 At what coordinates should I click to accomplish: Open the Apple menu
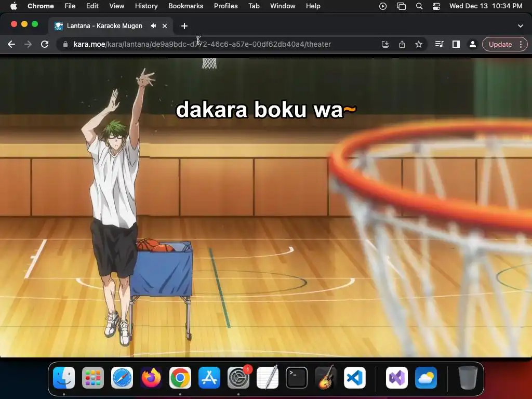tap(14, 6)
